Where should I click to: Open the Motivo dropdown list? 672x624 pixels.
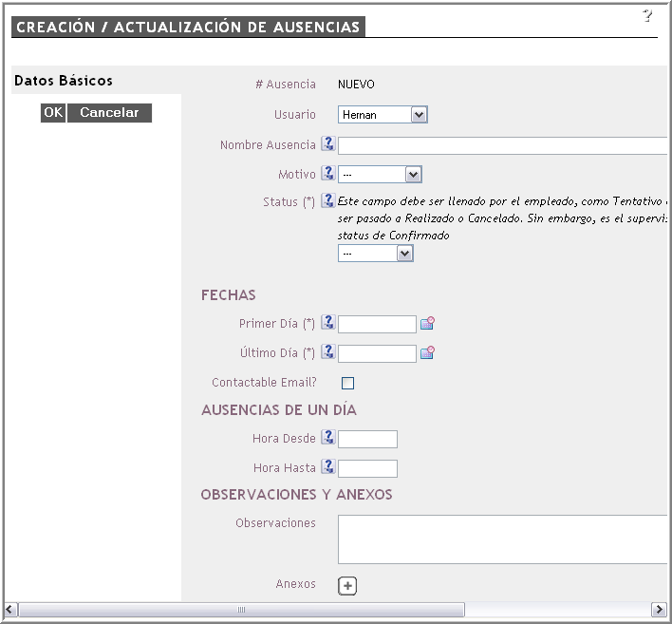click(380, 175)
